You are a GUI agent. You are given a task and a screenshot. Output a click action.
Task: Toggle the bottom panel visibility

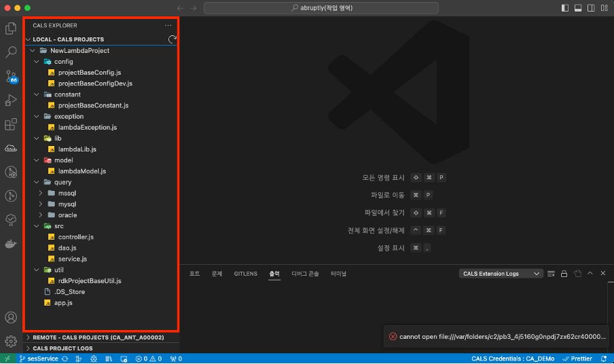[x=578, y=8]
